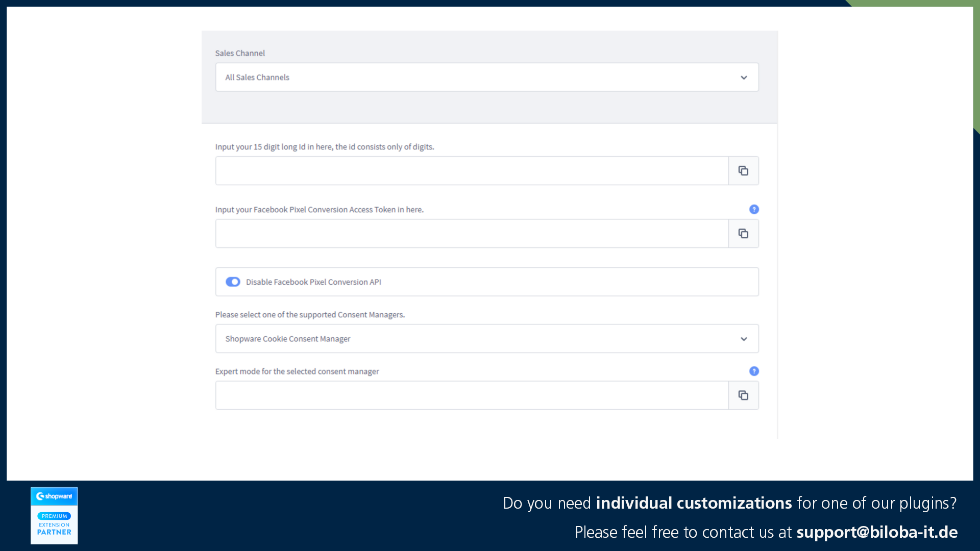980x551 pixels.
Task: Expand the Sales Channel dropdown
Action: [x=743, y=77]
